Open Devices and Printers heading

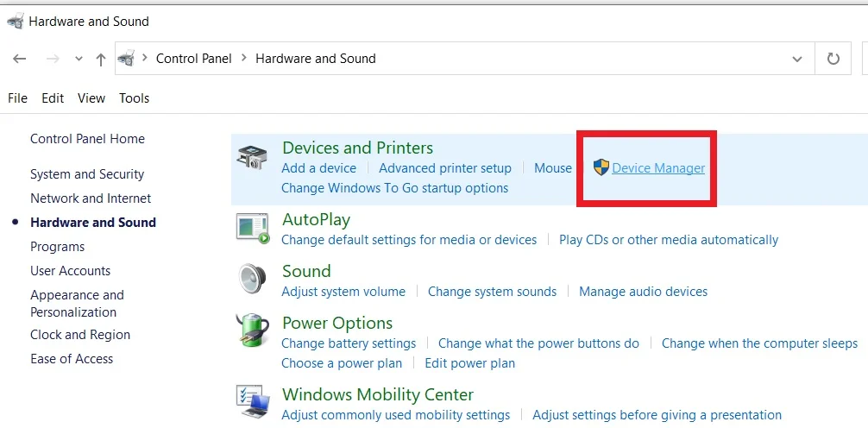[357, 148]
